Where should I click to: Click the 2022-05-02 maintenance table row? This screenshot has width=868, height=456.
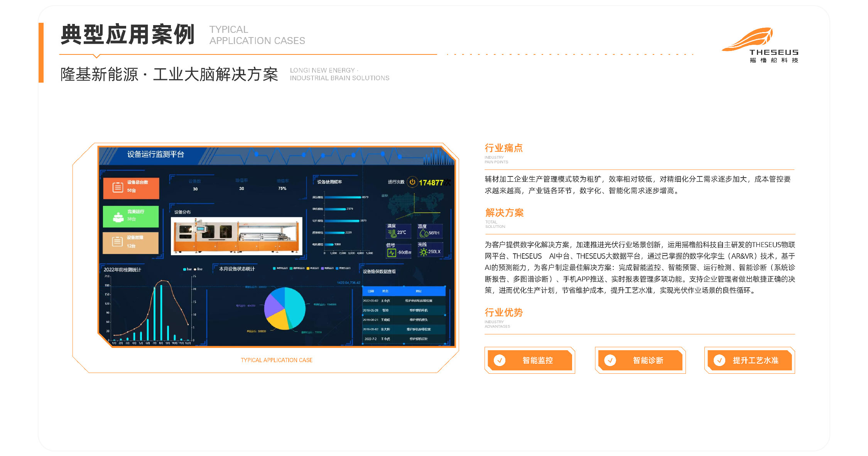(404, 300)
